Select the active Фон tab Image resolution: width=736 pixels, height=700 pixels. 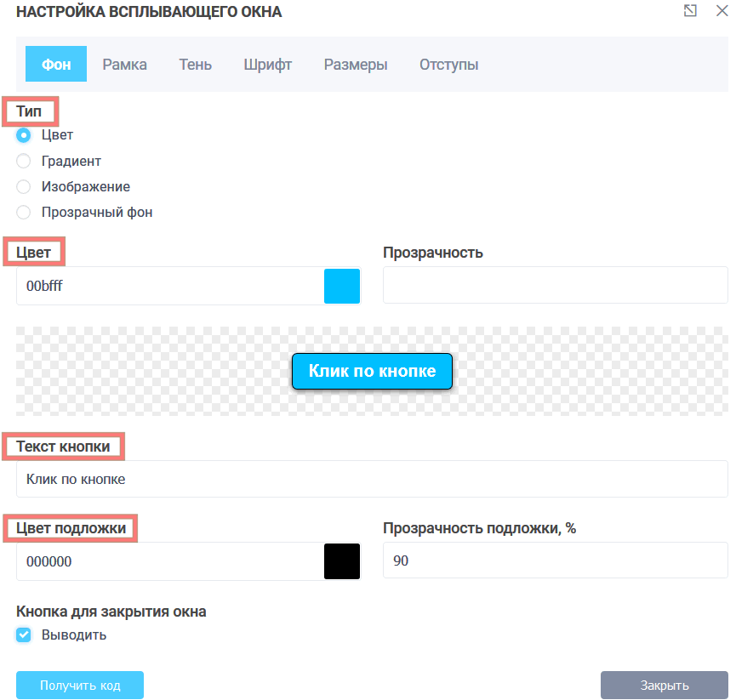(x=56, y=65)
